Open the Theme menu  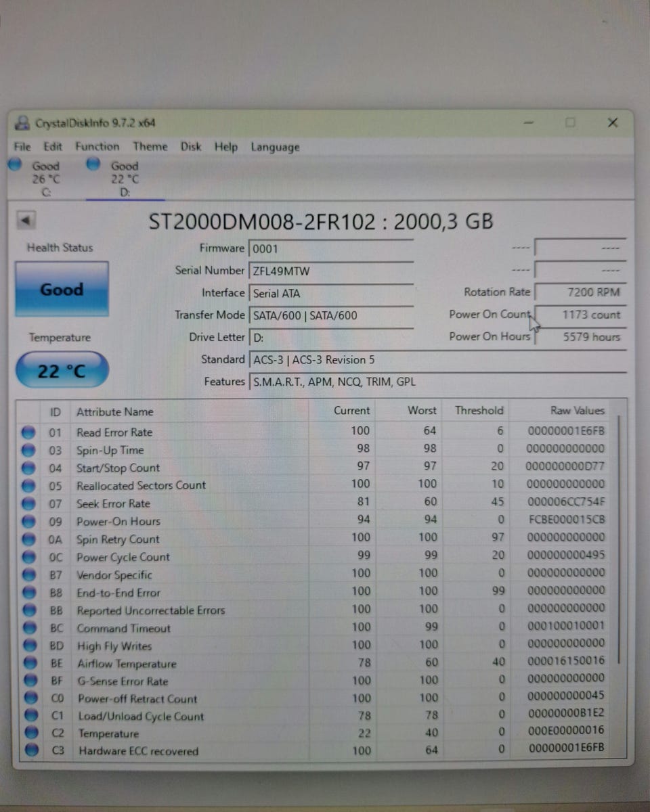pos(150,147)
